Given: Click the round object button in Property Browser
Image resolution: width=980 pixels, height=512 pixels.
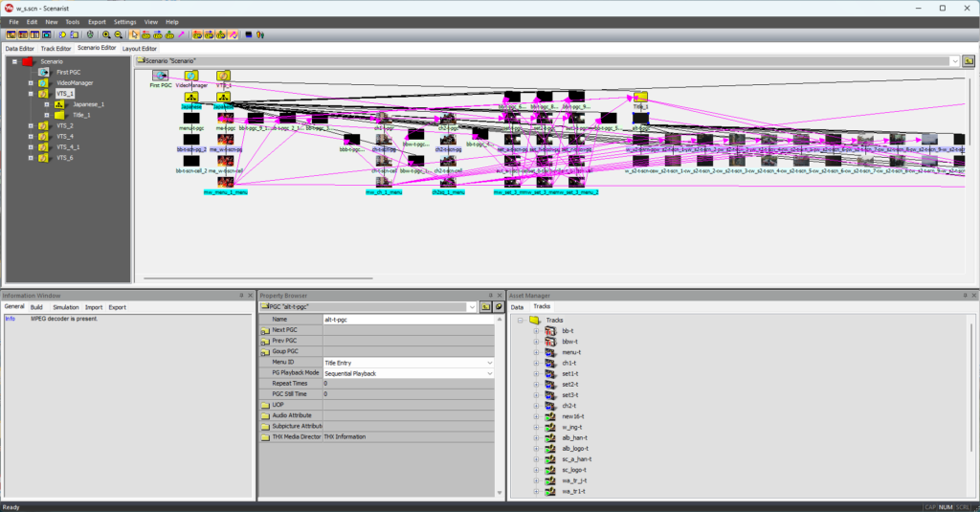Looking at the screenshot, I should coord(498,307).
